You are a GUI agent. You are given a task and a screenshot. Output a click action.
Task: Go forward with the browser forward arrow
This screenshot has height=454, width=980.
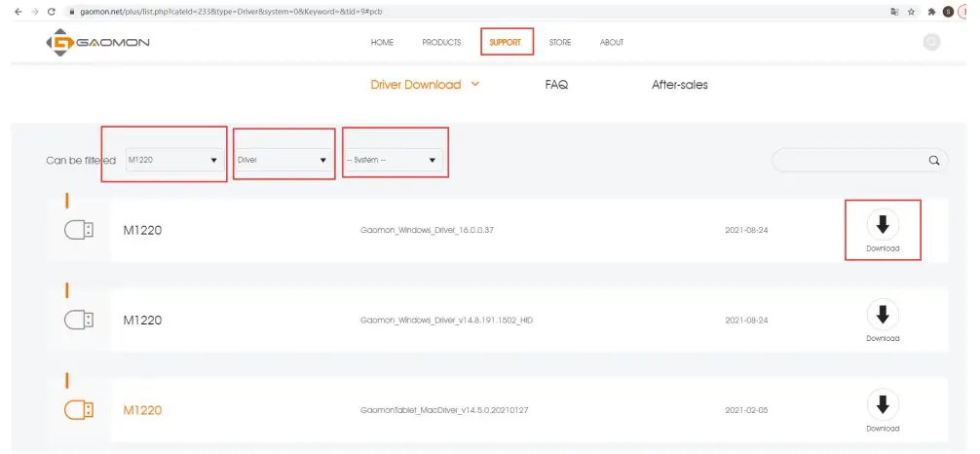click(x=34, y=12)
